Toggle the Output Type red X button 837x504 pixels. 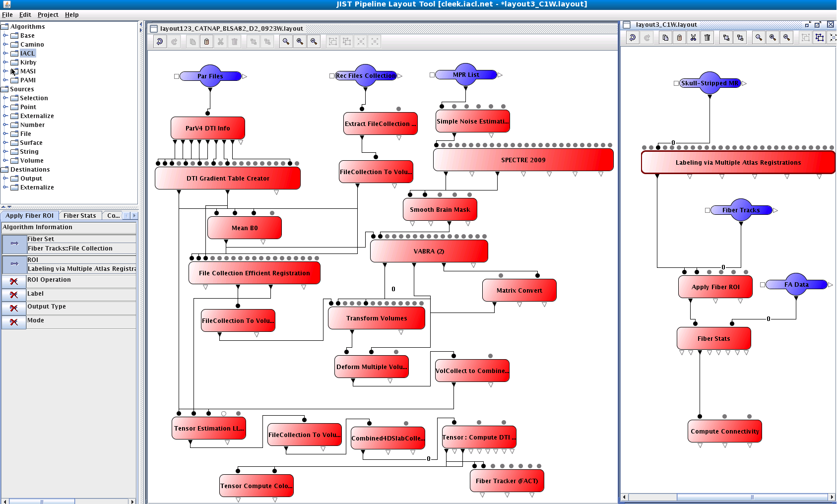pos(14,308)
